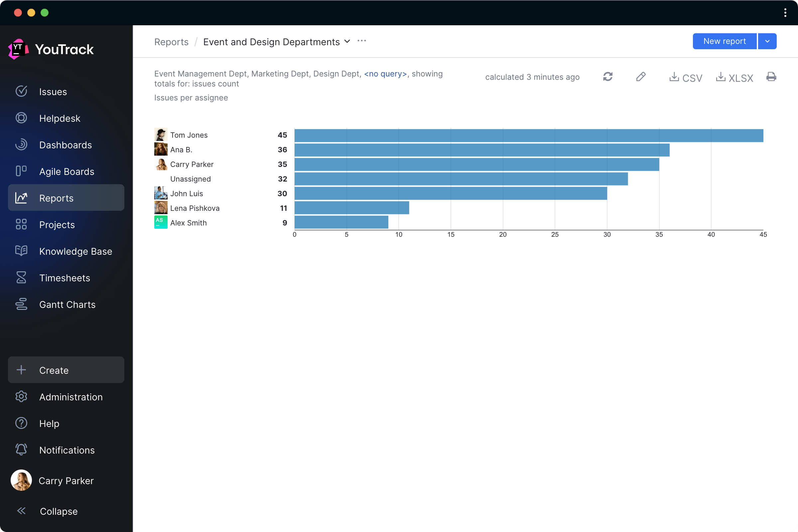Click the Issues checkmark icon in sidebar
The image size is (798, 532).
pos(21,91)
